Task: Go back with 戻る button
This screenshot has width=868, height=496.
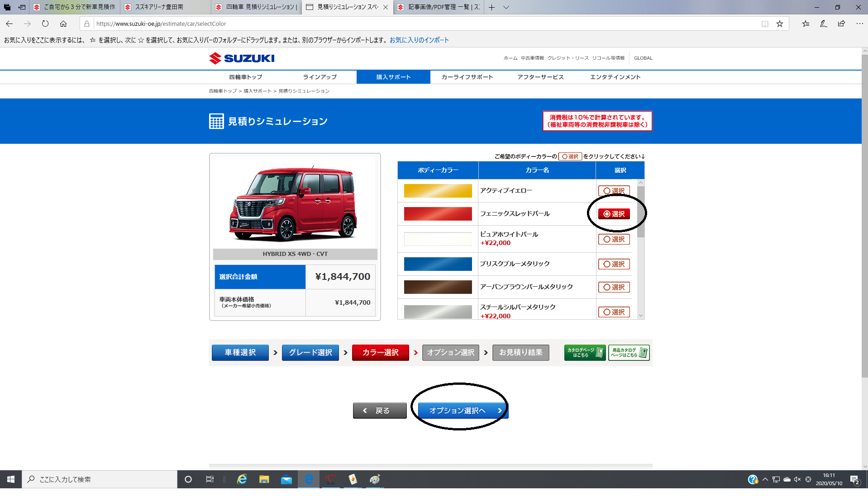Action: [x=380, y=411]
